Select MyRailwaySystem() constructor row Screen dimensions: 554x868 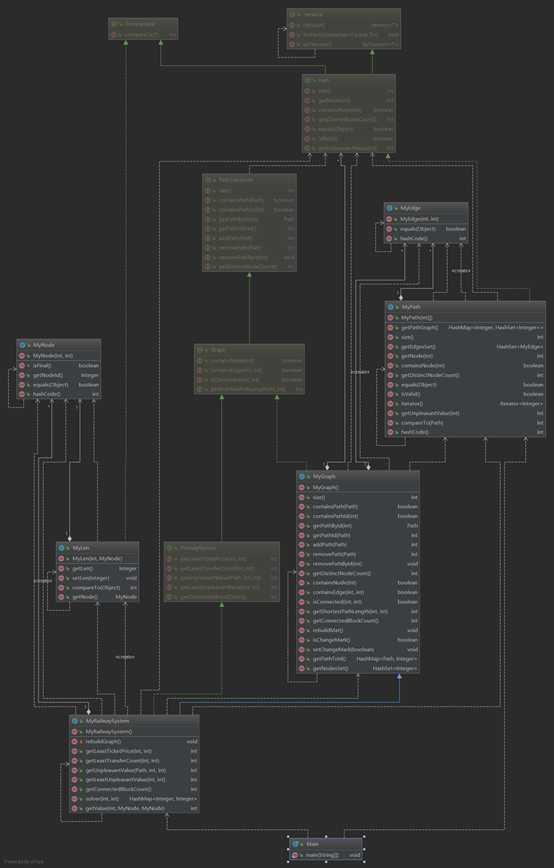(x=134, y=732)
